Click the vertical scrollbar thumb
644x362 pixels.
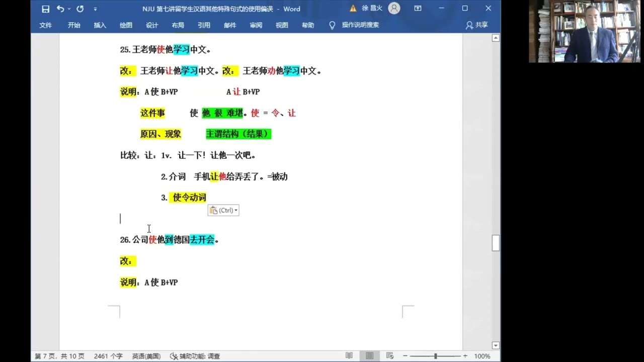click(x=496, y=243)
